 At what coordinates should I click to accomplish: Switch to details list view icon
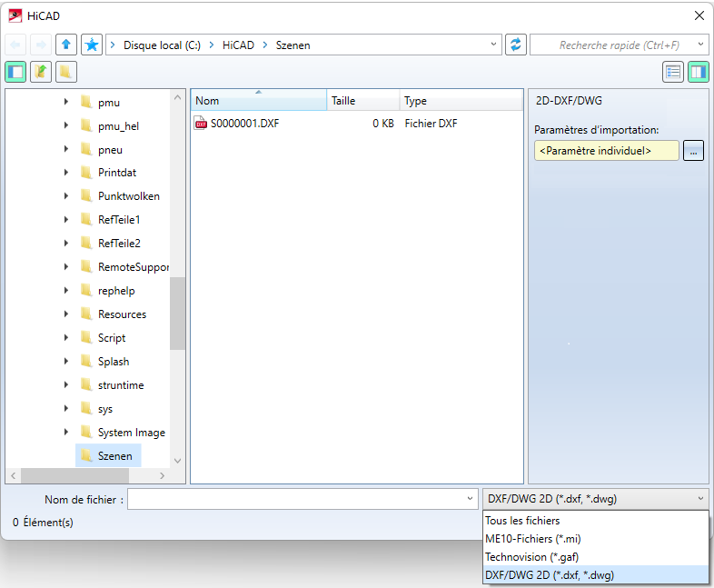(673, 72)
